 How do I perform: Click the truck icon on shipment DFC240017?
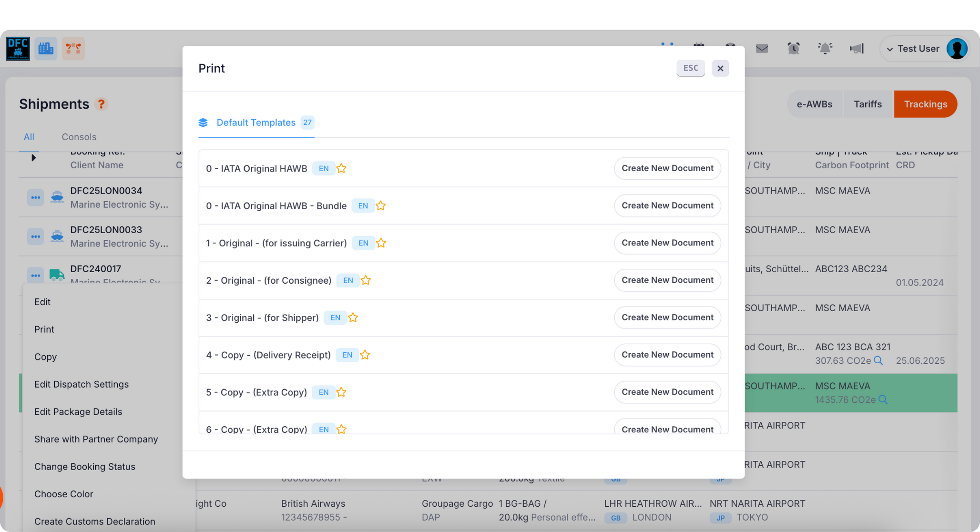[57, 275]
